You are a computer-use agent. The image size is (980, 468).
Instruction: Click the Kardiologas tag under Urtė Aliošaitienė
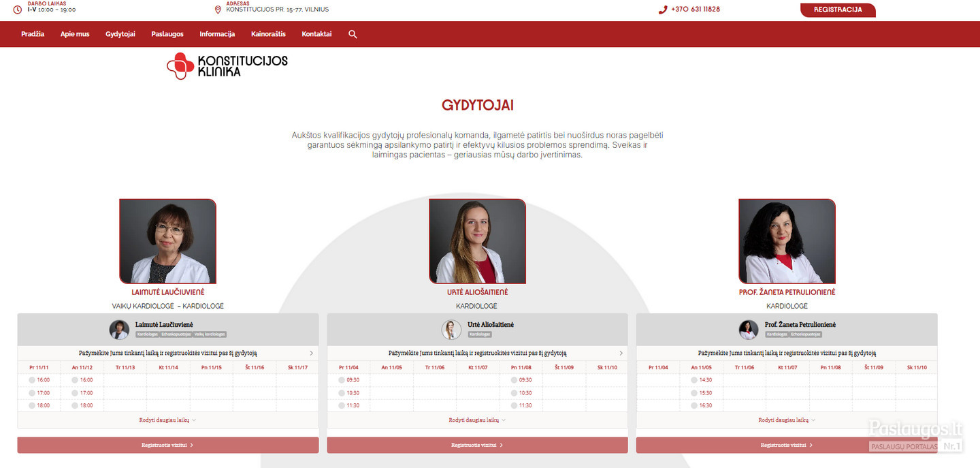tap(480, 334)
